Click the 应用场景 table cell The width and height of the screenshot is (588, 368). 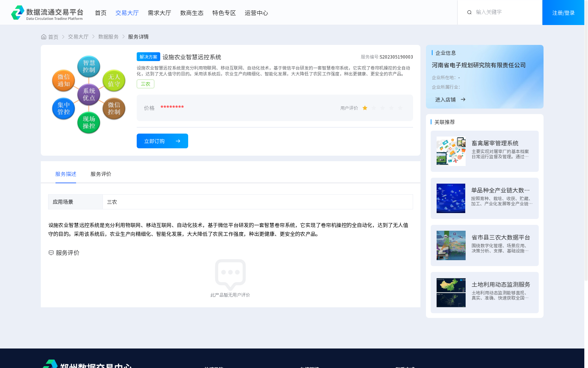click(x=75, y=202)
